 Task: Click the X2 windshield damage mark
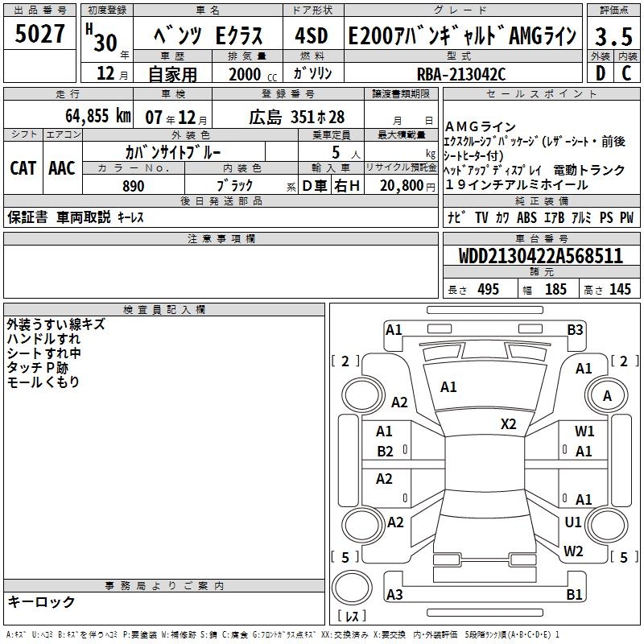[508, 424]
